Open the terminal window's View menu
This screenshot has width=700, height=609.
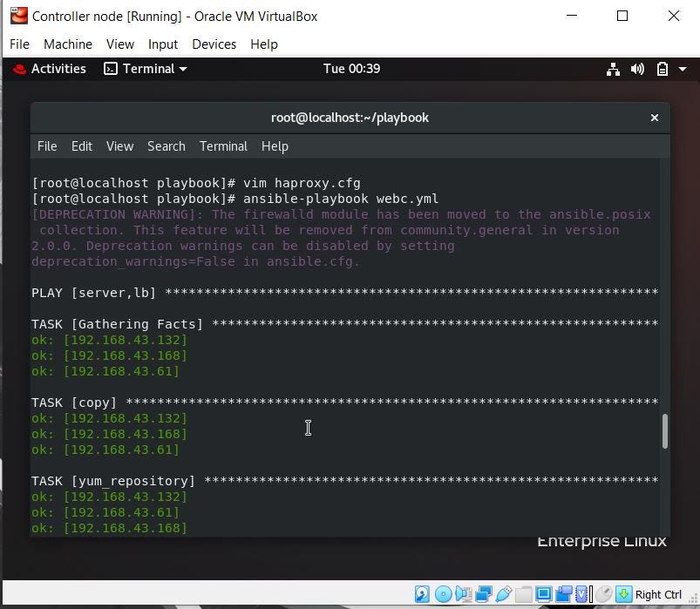119,146
